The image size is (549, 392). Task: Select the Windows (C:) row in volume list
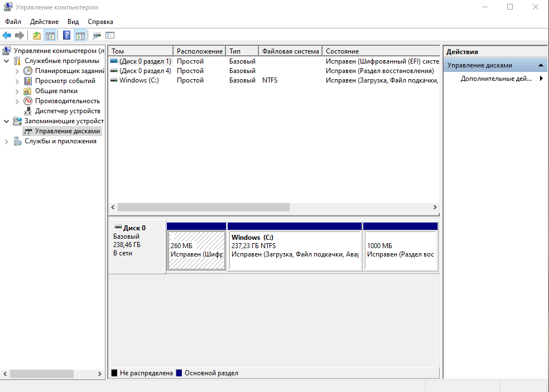click(x=274, y=80)
